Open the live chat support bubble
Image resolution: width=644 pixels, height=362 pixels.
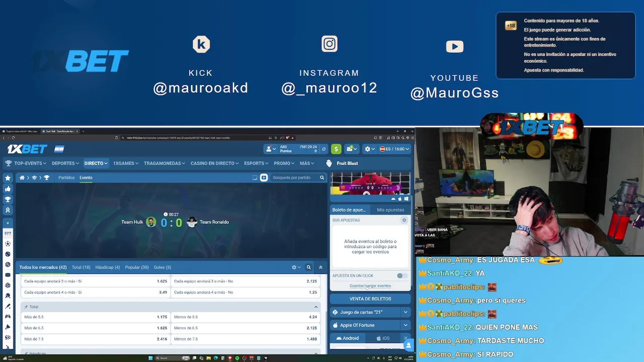408,345
